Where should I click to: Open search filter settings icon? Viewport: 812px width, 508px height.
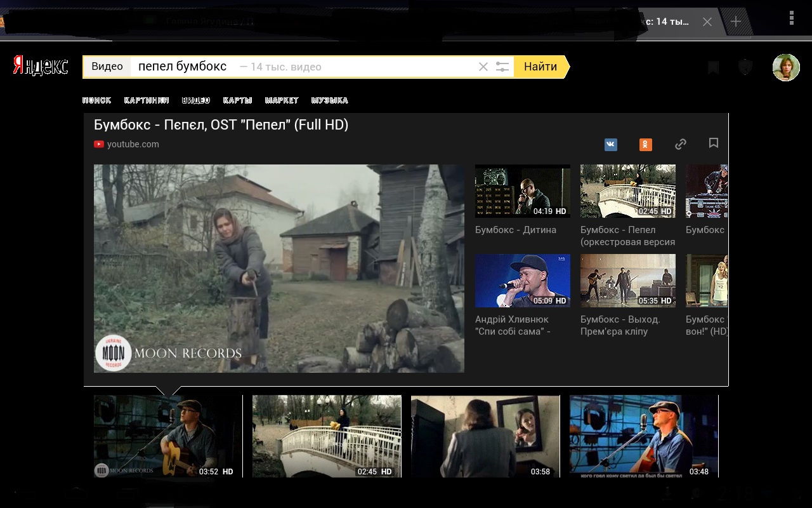tap(502, 67)
